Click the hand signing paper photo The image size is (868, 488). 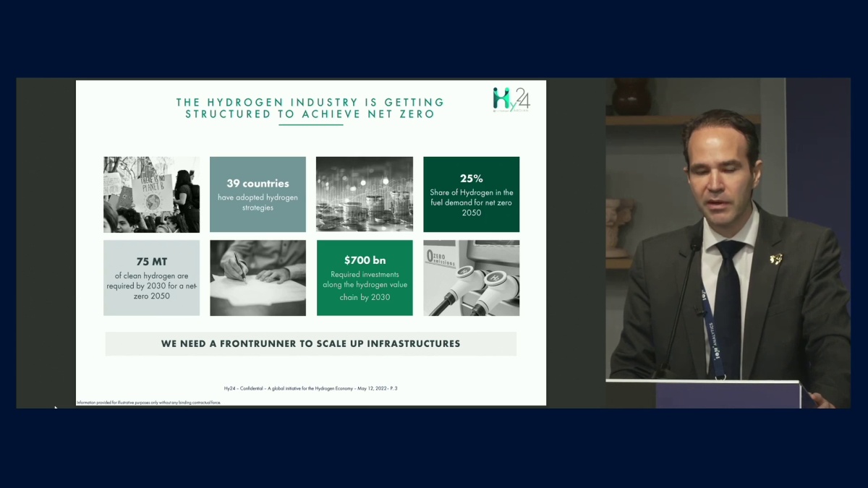258,278
